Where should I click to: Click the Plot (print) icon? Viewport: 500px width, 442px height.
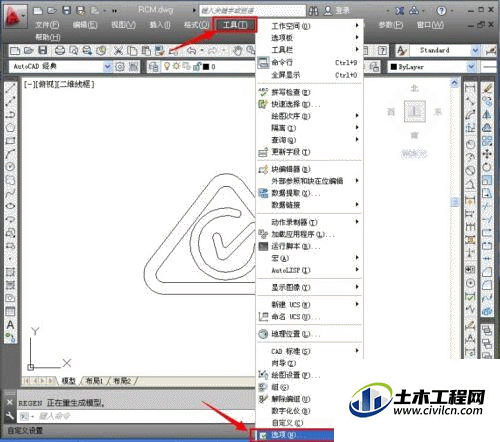tap(60, 50)
